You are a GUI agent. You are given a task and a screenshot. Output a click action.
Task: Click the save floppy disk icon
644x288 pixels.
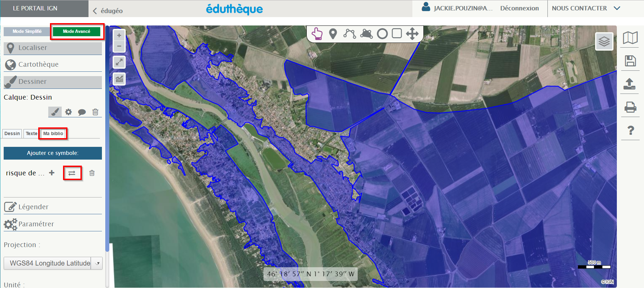click(x=630, y=61)
